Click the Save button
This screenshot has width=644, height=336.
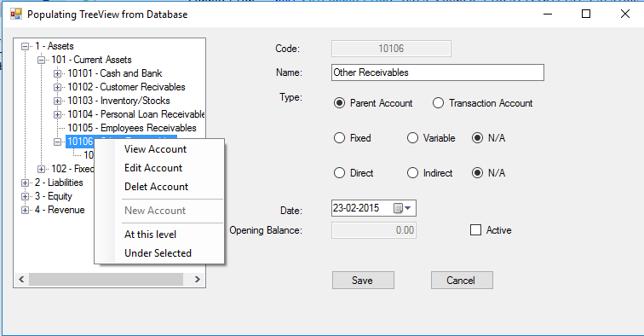[x=363, y=280]
